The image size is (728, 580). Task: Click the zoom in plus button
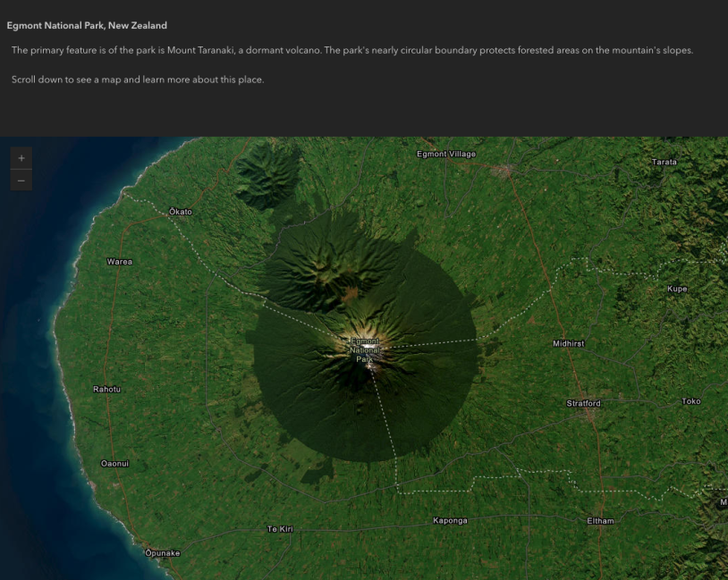[x=21, y=158]
